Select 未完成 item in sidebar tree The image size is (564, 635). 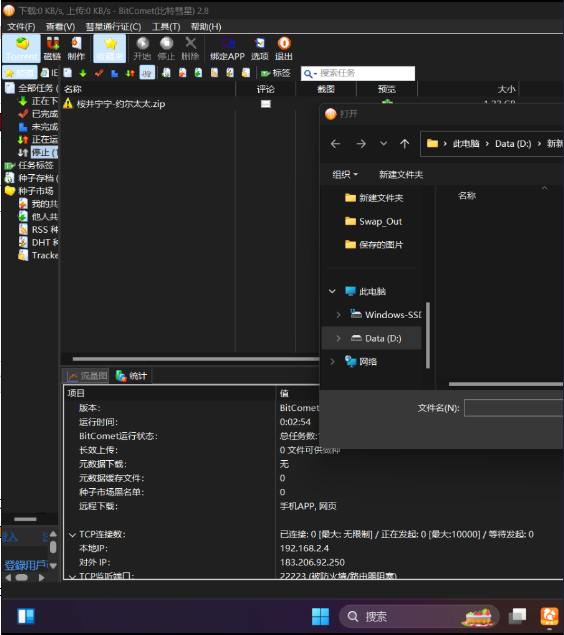coord(38,127)
